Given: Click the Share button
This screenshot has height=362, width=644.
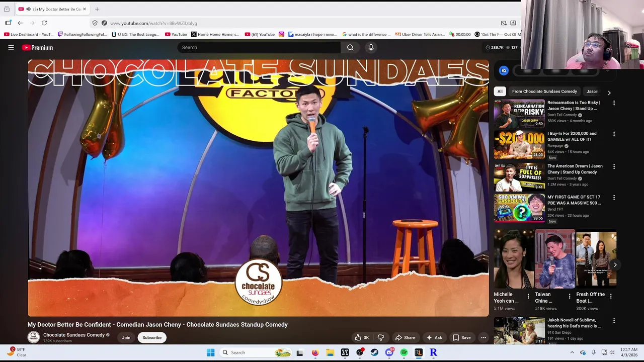Looking at the screenshot, I should coord(406,338).
